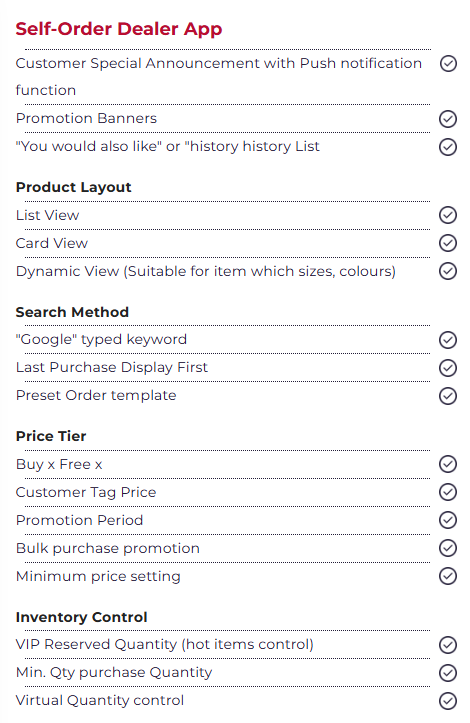Click the check icon for Bulk purchase promotion
The image size is (470, 723).
pyautogui.click(x=447, y=548)
